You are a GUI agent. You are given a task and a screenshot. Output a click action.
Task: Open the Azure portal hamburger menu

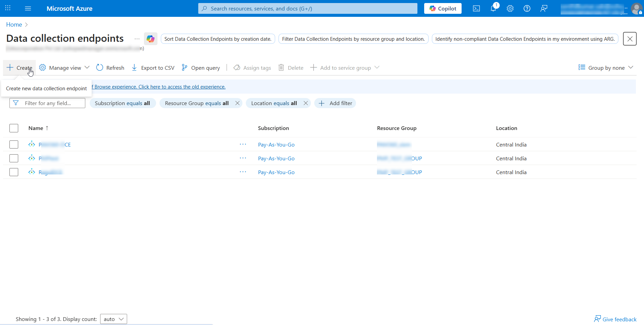[x=28, y=8]
